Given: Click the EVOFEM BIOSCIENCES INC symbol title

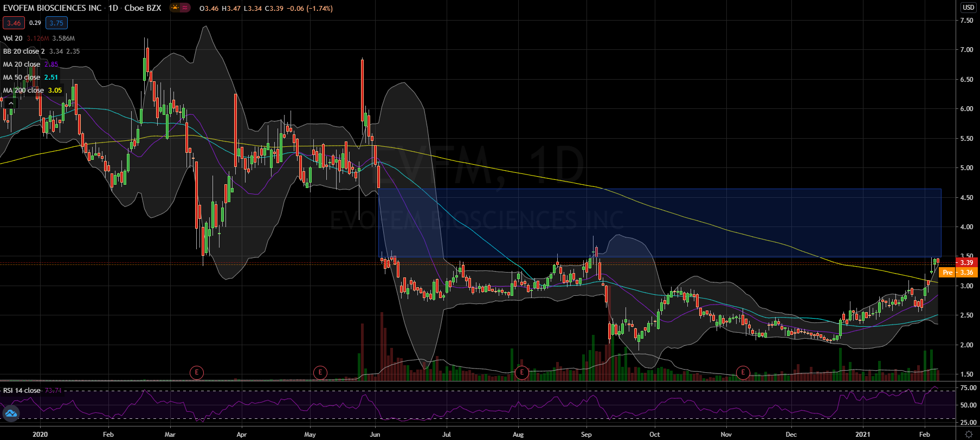Looking at the screenshot, I should point(52,8).
